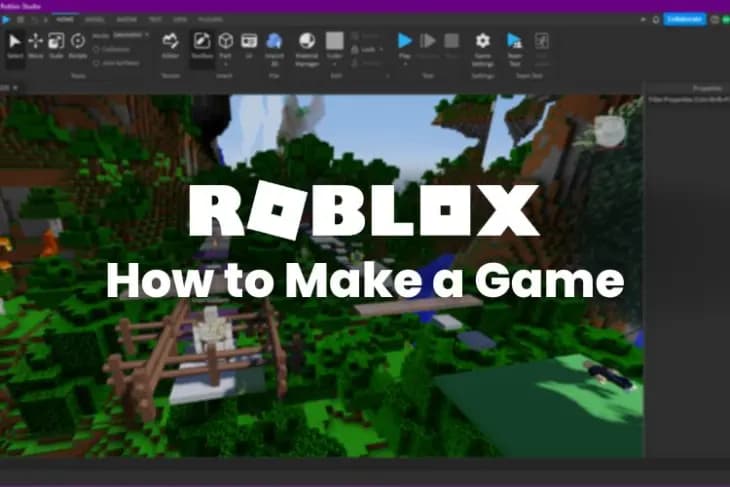Click the blue Collaborate button

pos(685,18)
